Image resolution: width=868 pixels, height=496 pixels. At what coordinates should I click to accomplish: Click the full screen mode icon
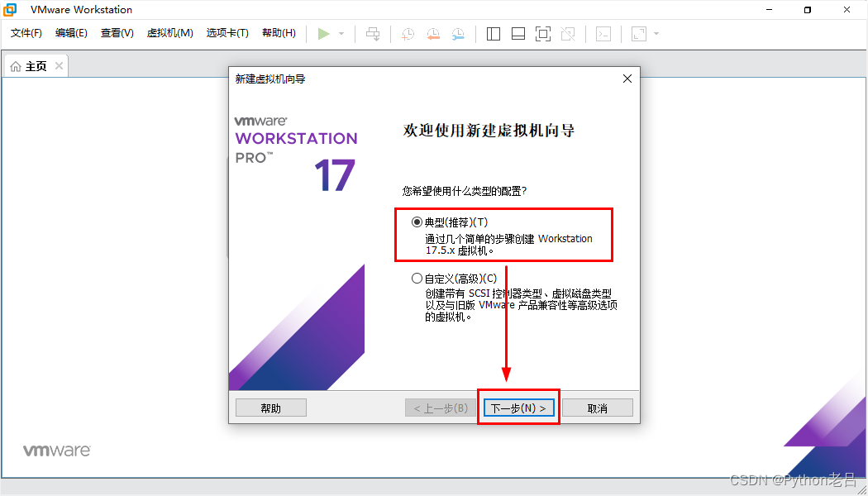[543, 34]
